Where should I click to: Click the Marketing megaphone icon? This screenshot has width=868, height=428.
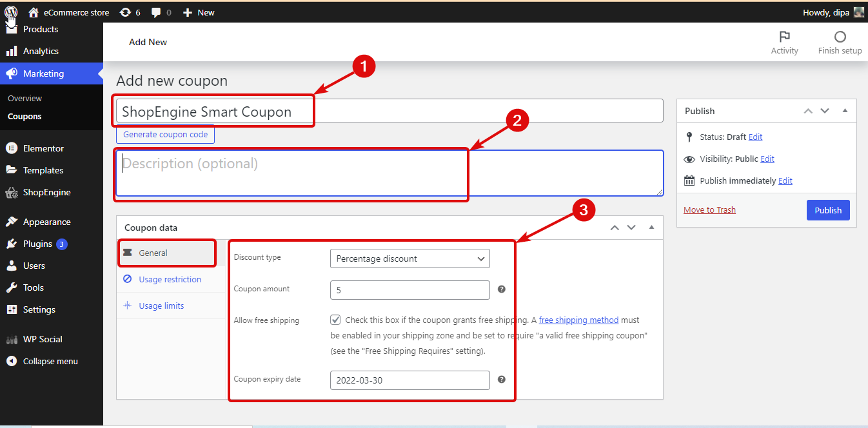pos(12,73)
